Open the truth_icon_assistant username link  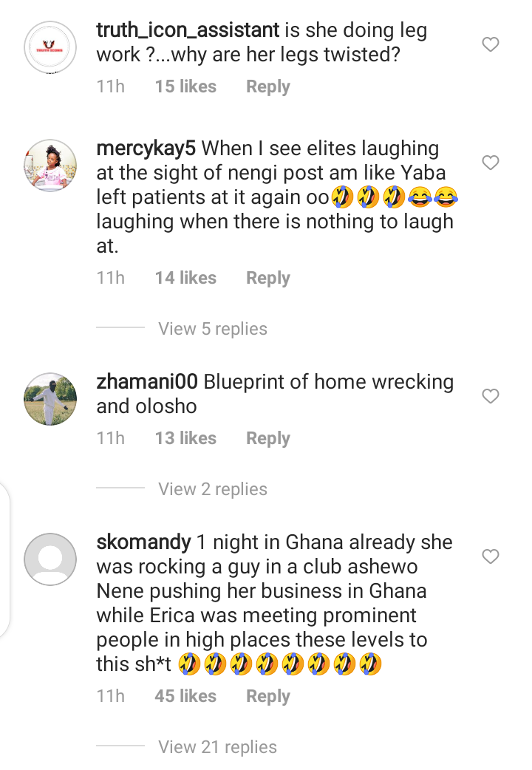pos(188,31)
